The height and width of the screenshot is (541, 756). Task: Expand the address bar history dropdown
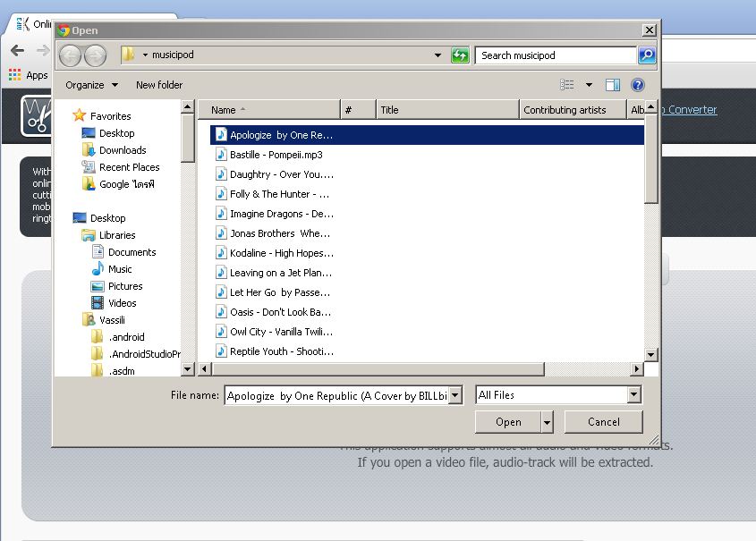tap(437, 55)
